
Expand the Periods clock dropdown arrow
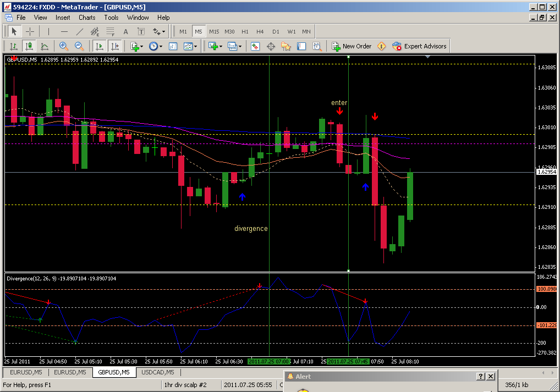161,46
